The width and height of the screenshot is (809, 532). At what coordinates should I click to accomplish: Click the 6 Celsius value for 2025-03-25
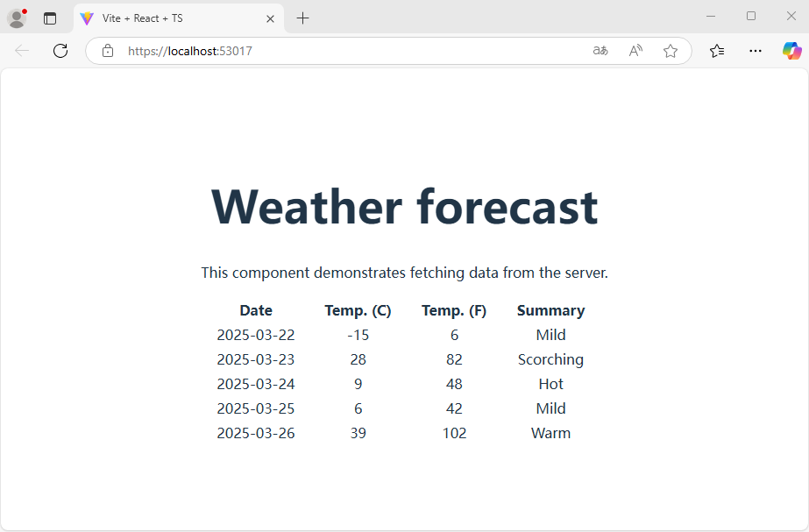tap(358, 408)
